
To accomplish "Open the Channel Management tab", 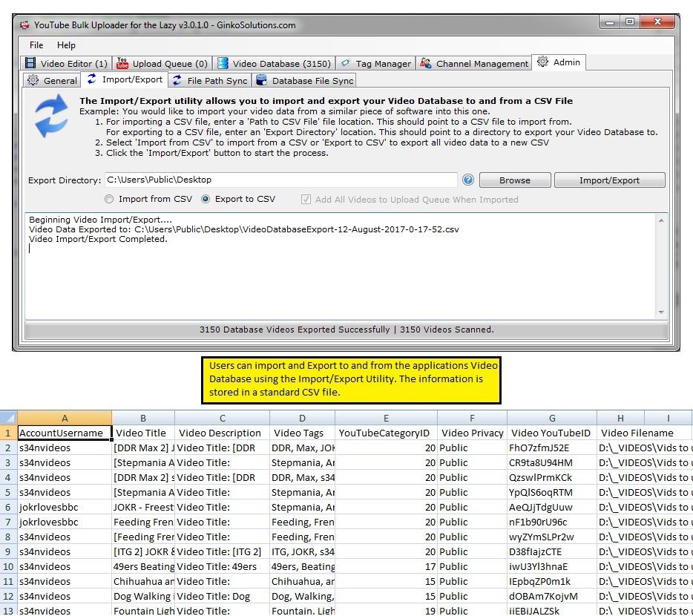I will [474, 63].
